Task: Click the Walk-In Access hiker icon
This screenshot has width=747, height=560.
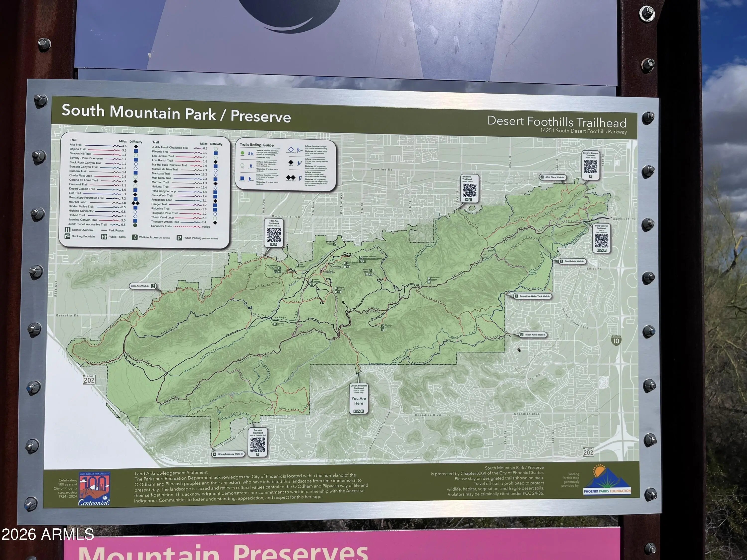Action: click(x=134, y=237)
